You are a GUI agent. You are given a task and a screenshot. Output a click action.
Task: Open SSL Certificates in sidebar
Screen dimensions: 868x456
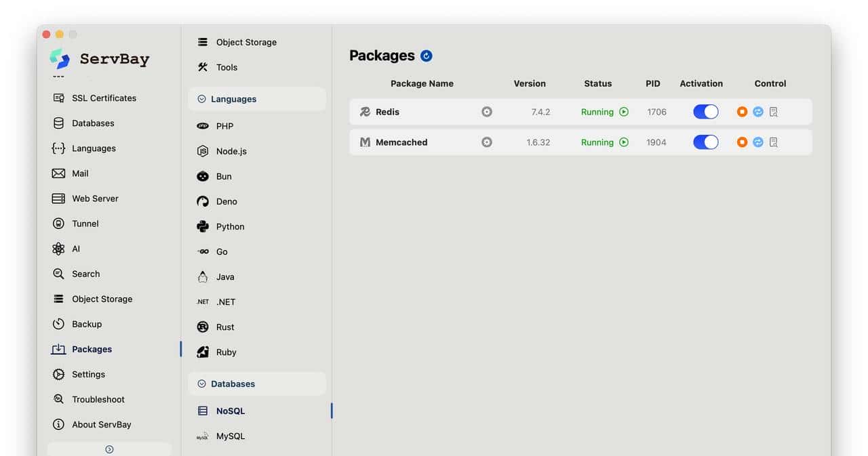[104, 98]
